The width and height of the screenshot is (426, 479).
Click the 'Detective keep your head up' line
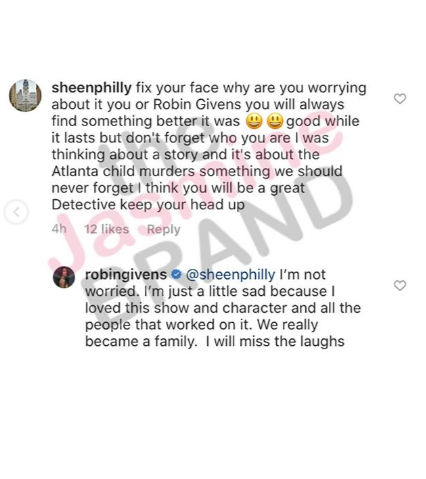point(148,205)
